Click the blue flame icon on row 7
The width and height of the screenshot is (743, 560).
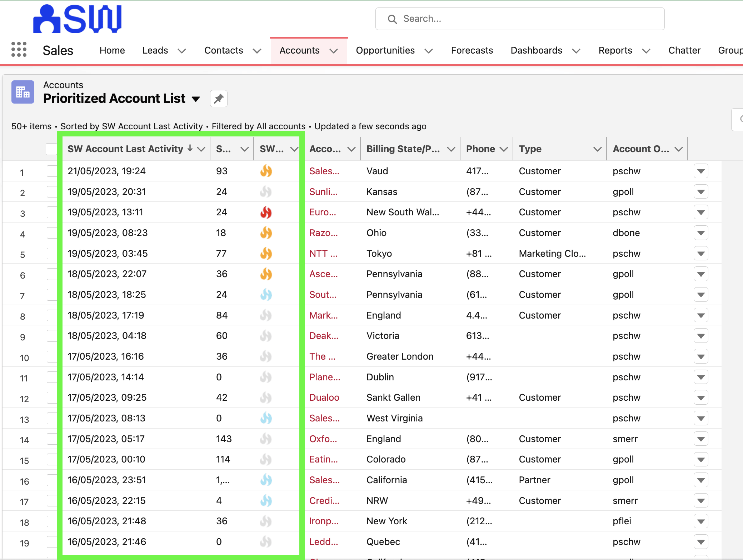(x=266, y=294)
